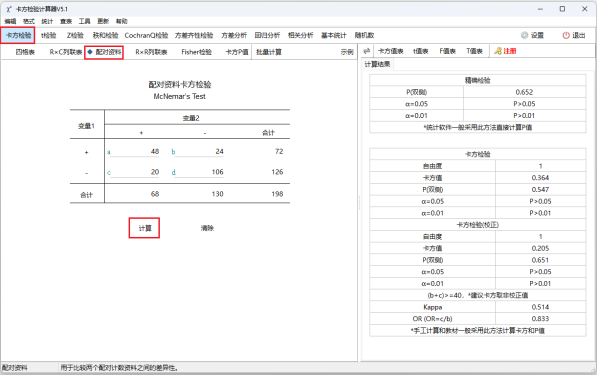The width and height of the screenshot is (597, 375).
Task: Open the 统计 menu
Action: click(47, 21)
